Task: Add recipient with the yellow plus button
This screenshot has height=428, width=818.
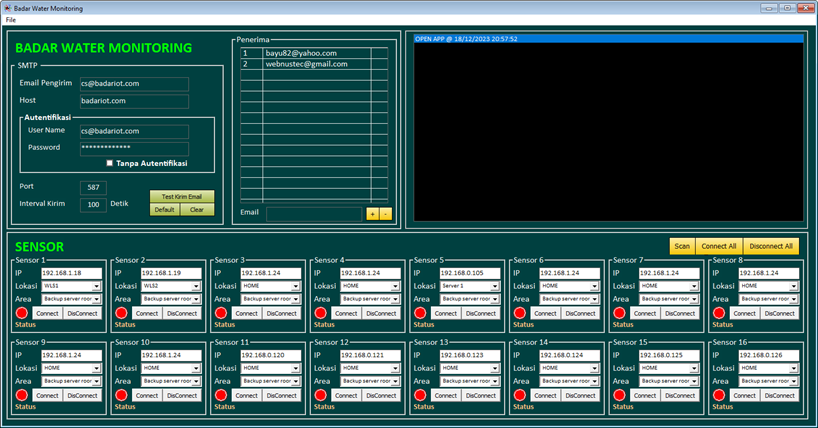Action: tap(372, 214)
